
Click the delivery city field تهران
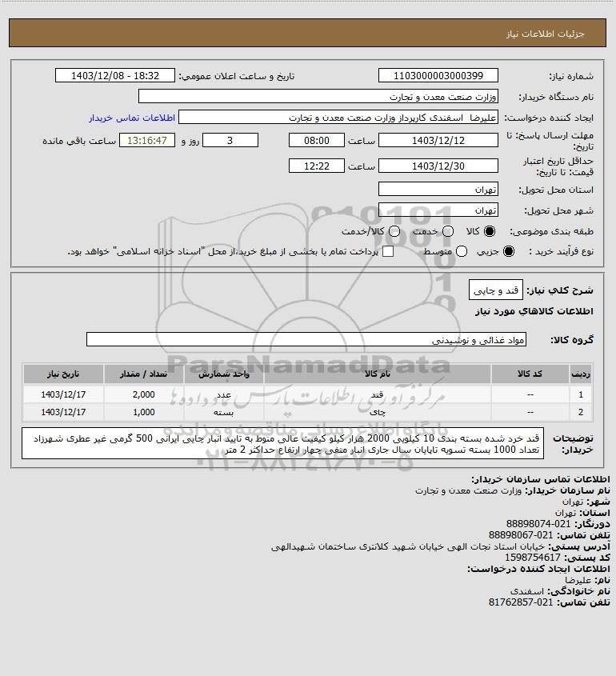pos(438,210)
